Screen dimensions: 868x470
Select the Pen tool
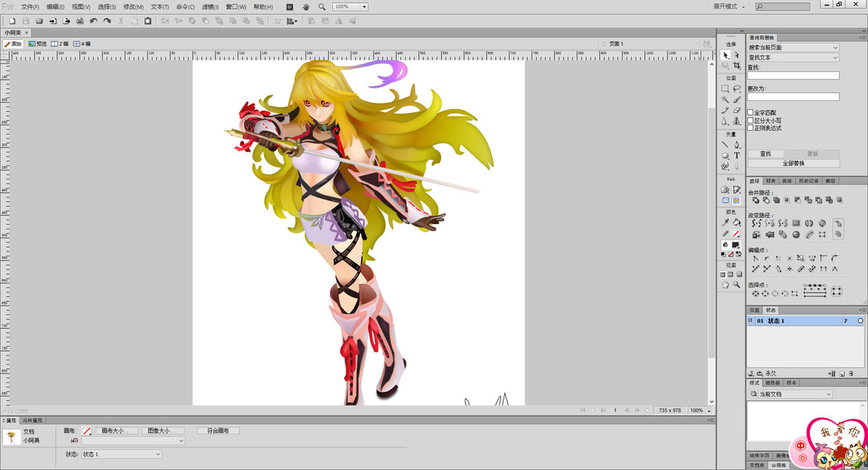pos(737,144)
